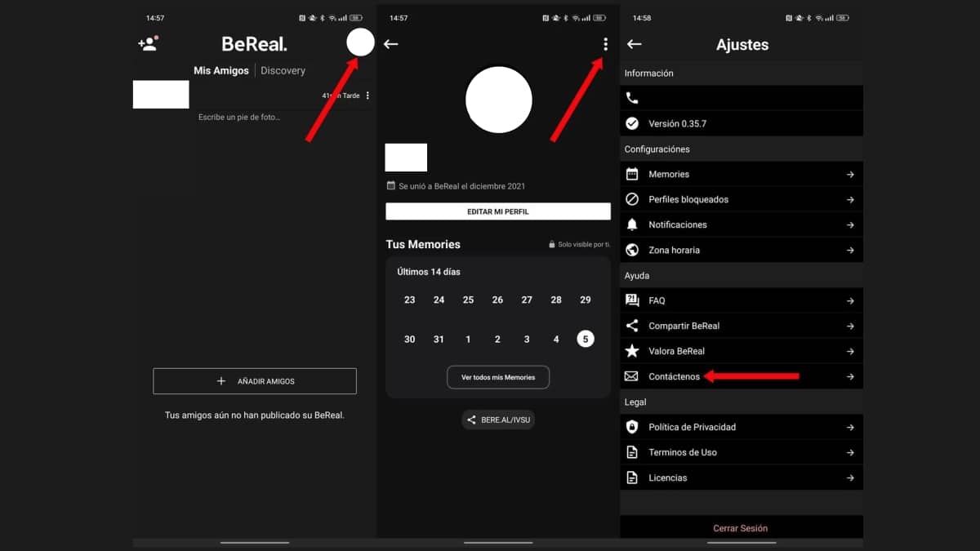Select day 31 in Memories calendar
Screen dimensions: 980x551
pyautogui.click(x=439, y=339)
